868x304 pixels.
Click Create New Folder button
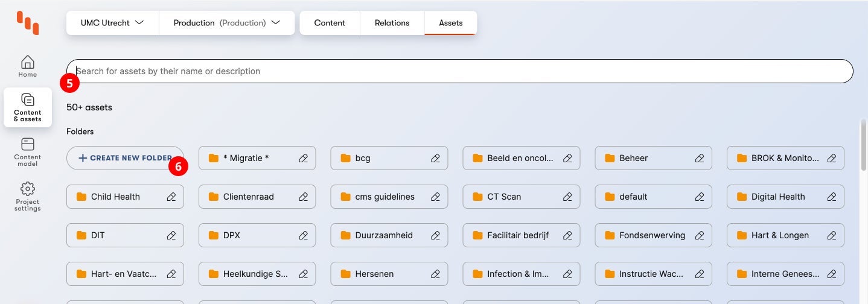125,158
